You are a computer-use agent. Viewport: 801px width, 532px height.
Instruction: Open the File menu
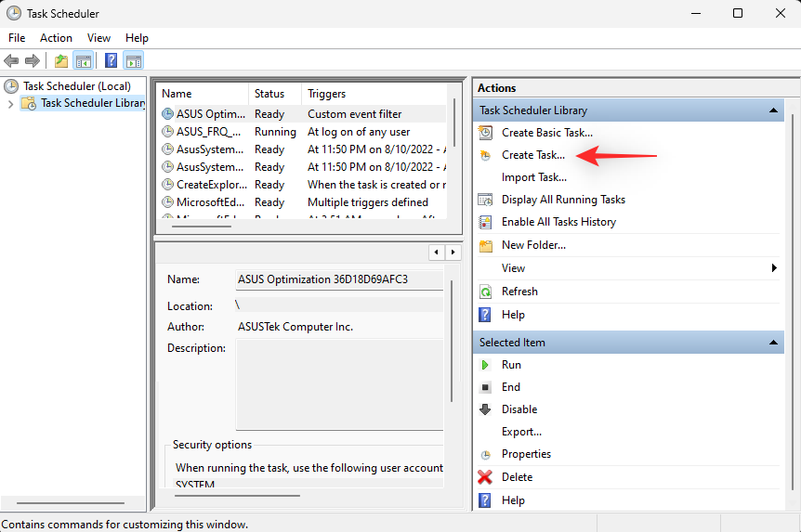coord(17,38)
